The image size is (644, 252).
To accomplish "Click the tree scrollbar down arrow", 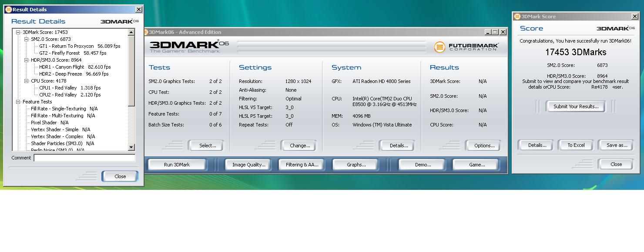I will (131, 148).
